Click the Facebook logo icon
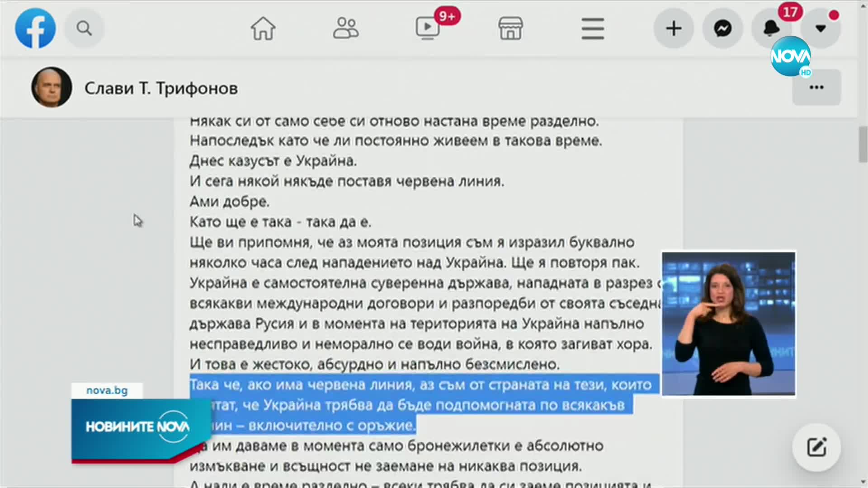This screenshot has height=488, width=868. click(x=35, y=28)
